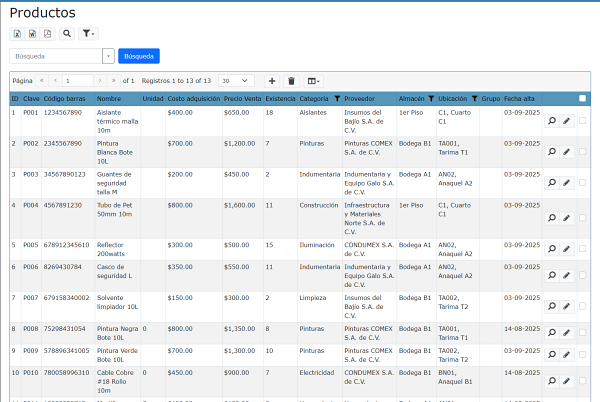The image size is (600, 402).
Task: Expand the page size dropdown showing 30
Action: tap(236, 80)
